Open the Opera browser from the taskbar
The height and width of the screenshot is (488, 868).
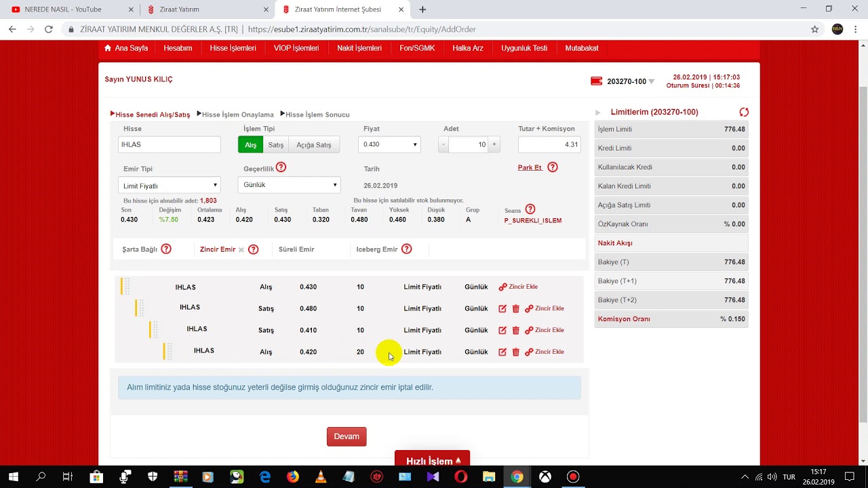pyautogui.click(x=461, y=476)
